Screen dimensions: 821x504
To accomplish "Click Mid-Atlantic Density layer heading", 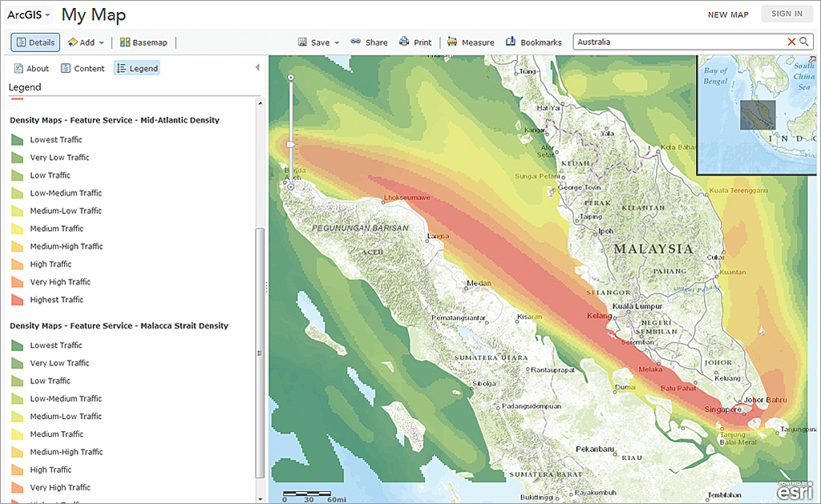I will [115, 120].
